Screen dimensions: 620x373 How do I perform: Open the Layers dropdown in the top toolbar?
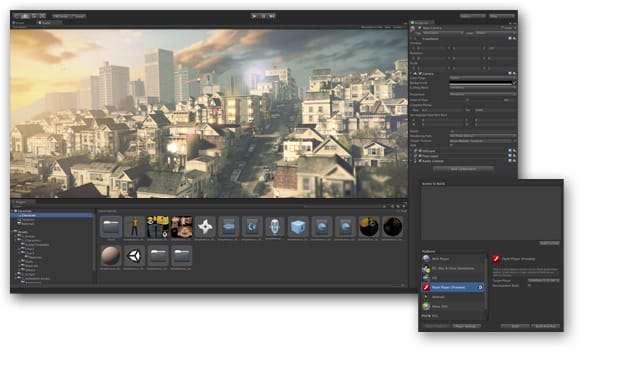pyautogui.click(x=472, y=16)
